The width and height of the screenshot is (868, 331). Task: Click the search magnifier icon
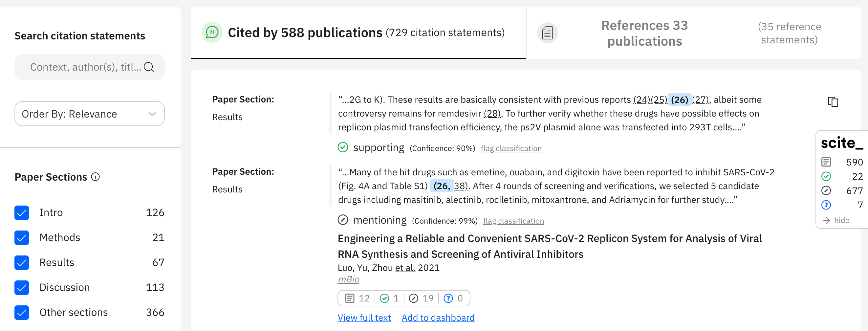coord(149,67)
